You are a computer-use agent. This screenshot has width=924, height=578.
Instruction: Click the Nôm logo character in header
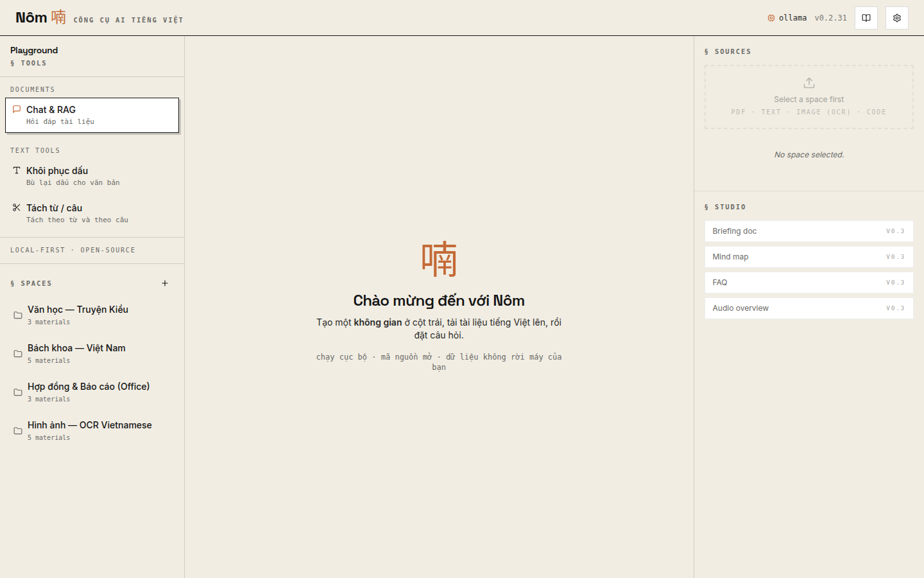tap(58, 17)
